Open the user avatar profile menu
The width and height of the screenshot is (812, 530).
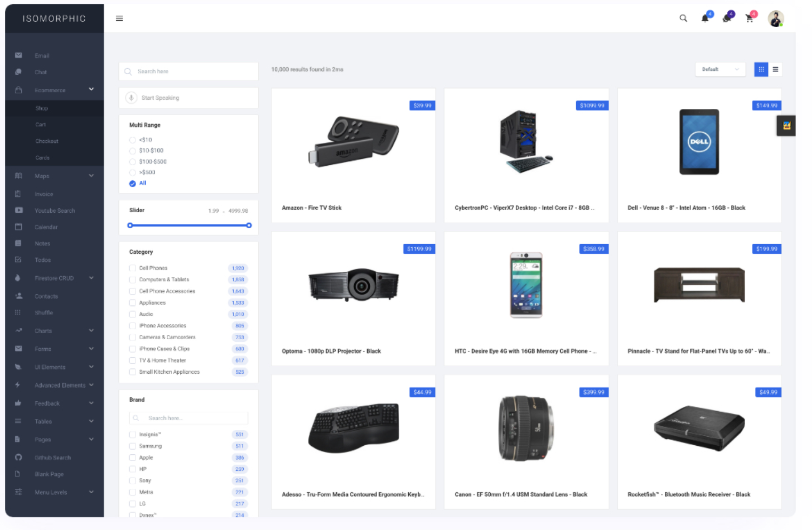pyautogui.click(x=776, y=19)
